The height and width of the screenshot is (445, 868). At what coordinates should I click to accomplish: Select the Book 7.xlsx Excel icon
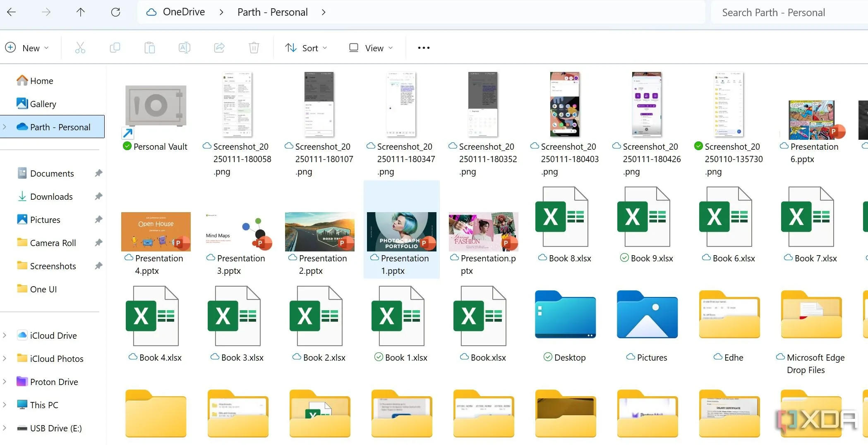click(x=807, y=217)
